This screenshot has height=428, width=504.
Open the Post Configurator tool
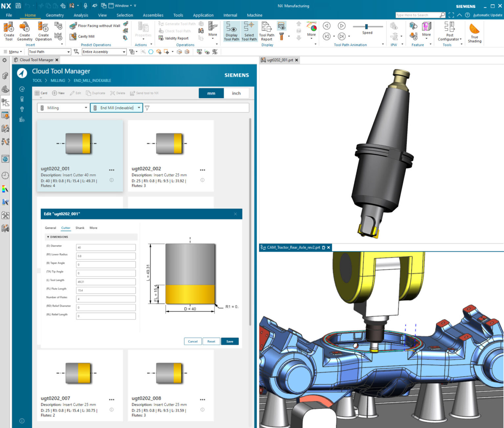[449, 31]
